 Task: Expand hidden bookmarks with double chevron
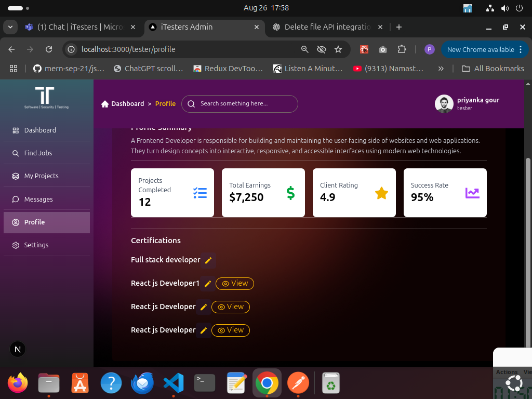(x=441, y=69)
